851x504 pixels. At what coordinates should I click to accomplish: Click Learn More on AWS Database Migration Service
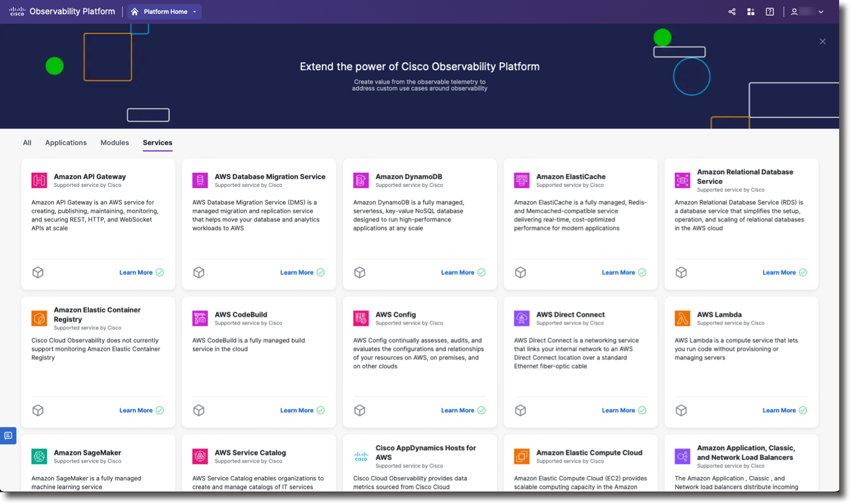pyautogui.click(x=297, y=273)
